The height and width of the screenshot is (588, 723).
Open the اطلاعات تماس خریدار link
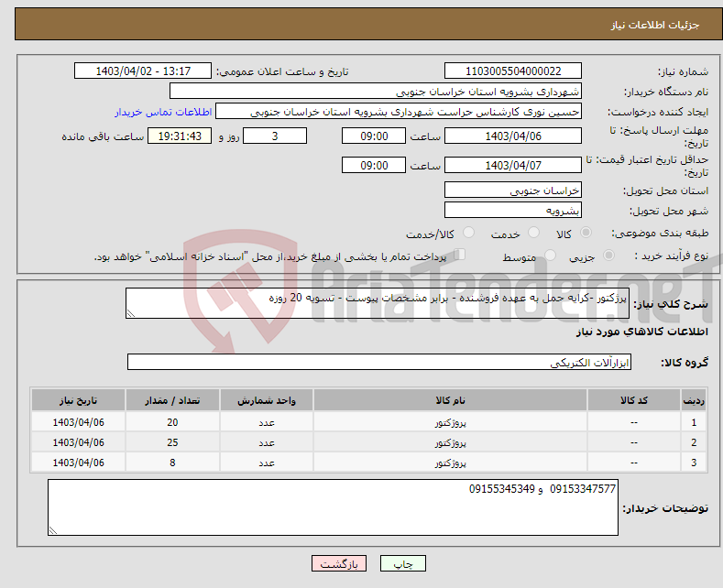point(163,112)
